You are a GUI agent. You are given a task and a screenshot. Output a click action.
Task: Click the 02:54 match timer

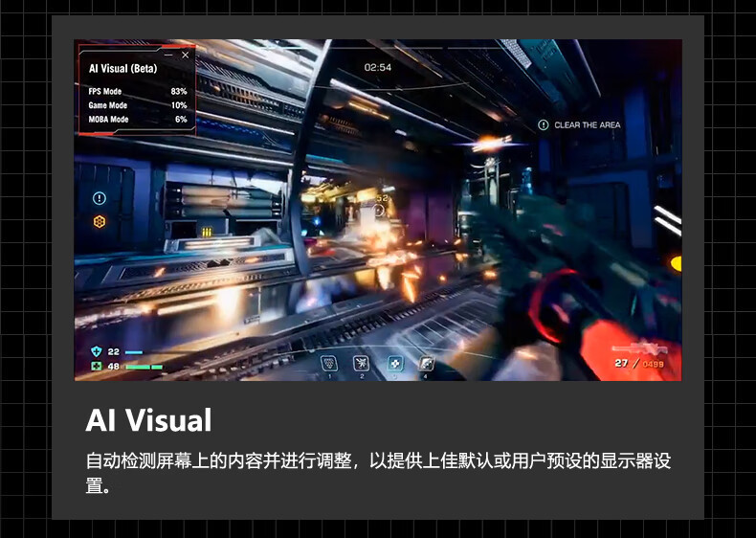click(x=378, y=68)
